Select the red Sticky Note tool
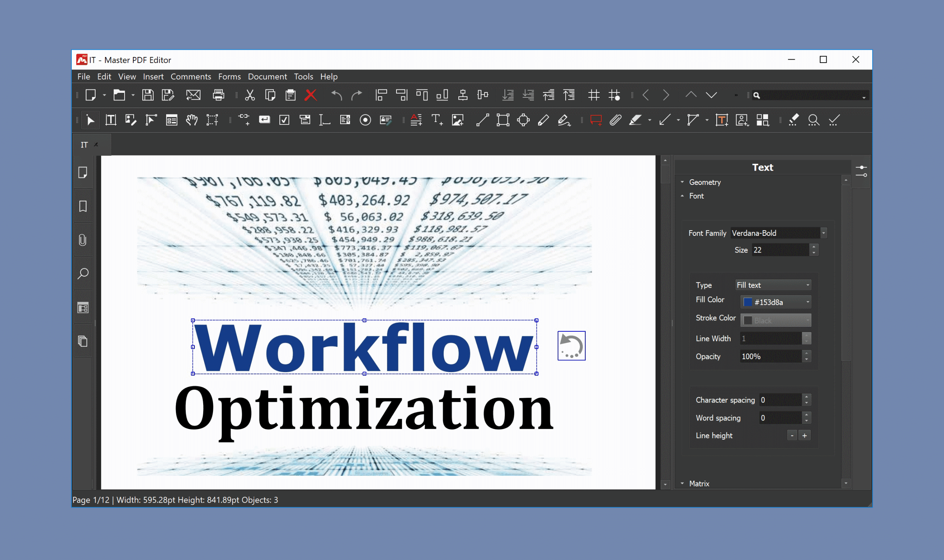 (596, 120)
